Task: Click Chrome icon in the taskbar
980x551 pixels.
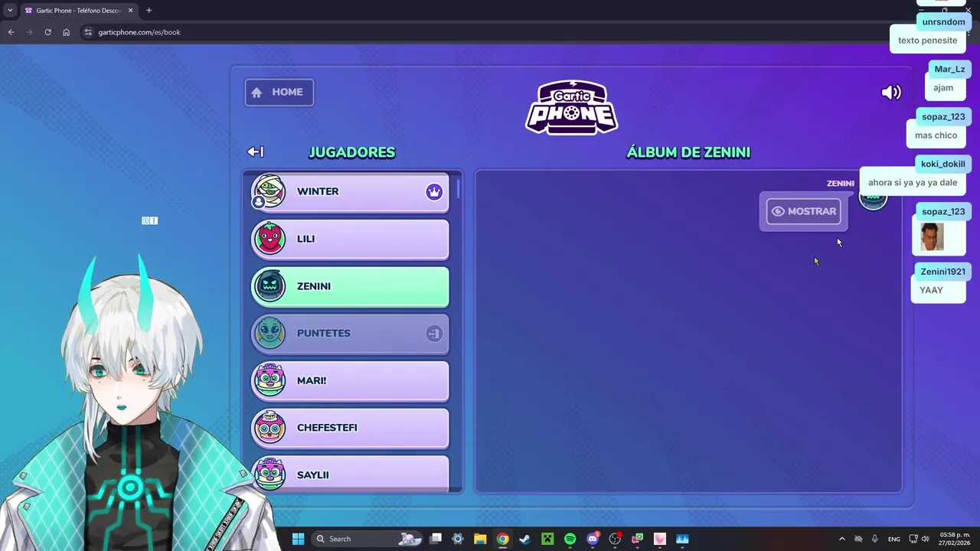Action: tap(502, 539)
